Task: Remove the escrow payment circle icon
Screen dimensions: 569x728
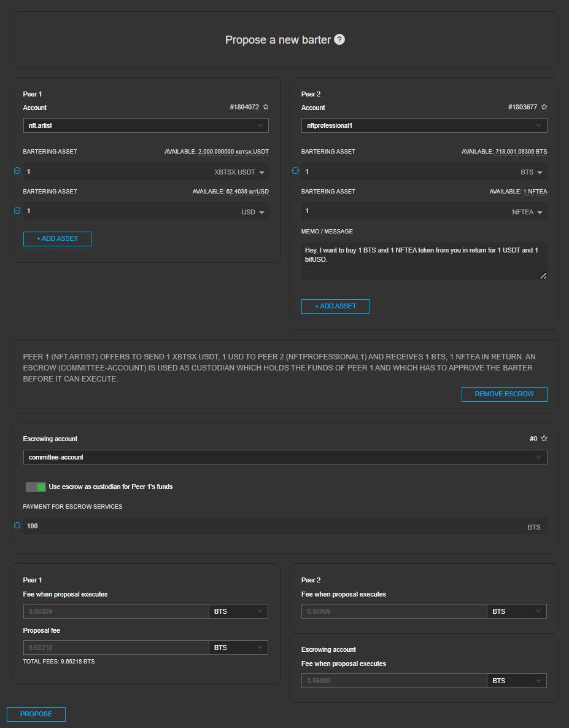Action: coord(17,525)
